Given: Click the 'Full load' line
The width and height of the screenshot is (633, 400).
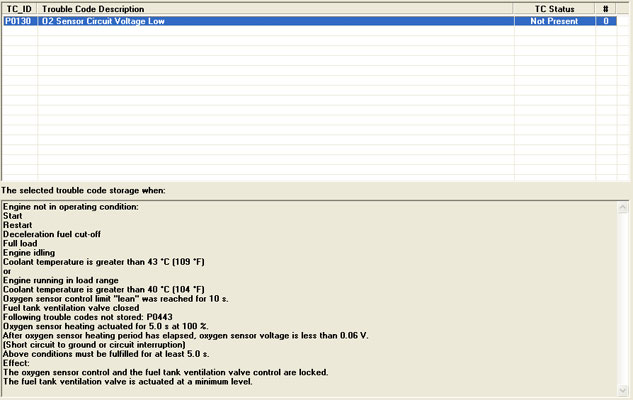Looking at the screenshot, I should point(20,243).
